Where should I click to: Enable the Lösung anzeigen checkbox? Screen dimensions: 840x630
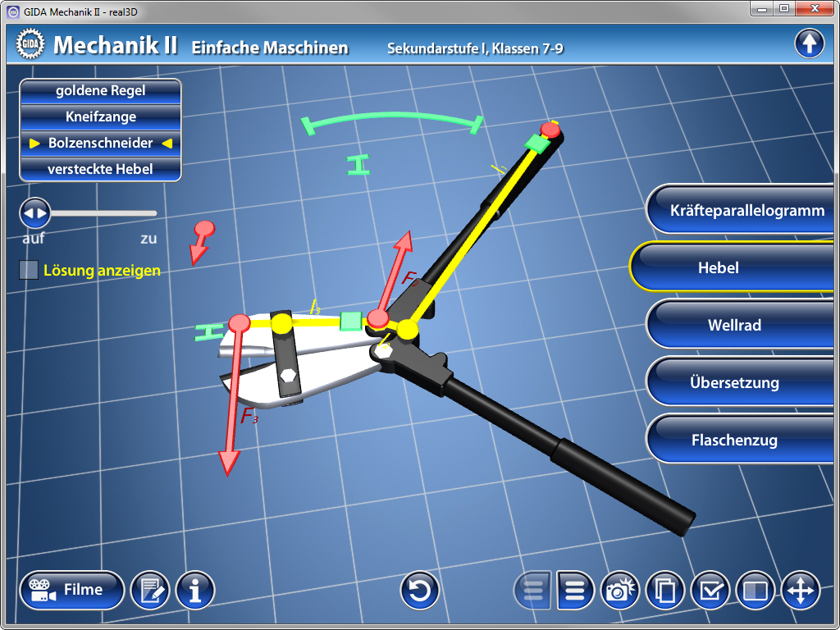(x=29, y=270)
